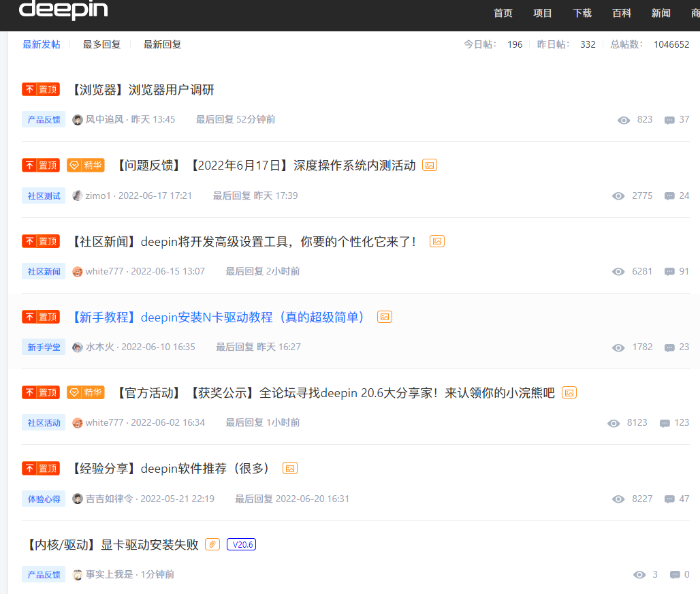
Task: Click image icon beside 深度操作系统内测活动 title
Action: (430, 166)
